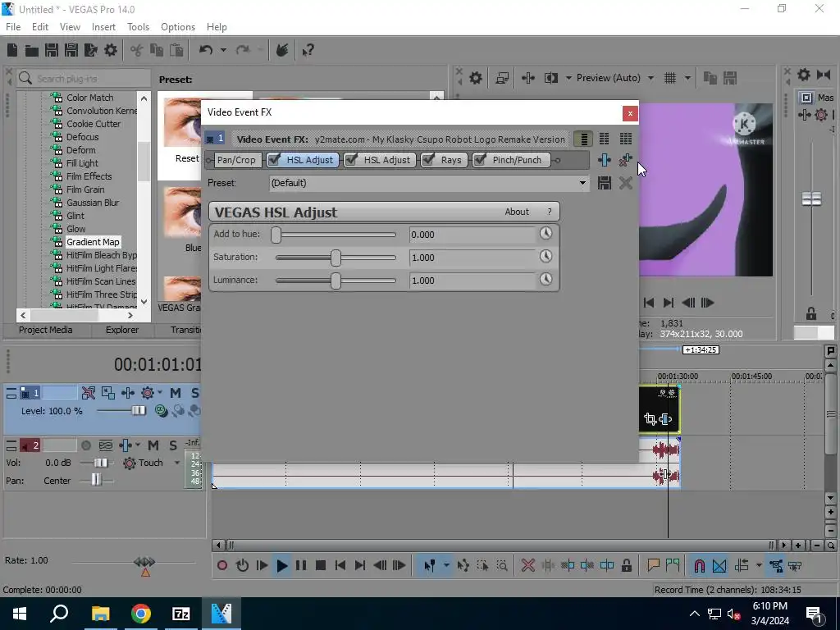Toggle first HSL Adjust plug-in checkbox

(x=274, y=160)
